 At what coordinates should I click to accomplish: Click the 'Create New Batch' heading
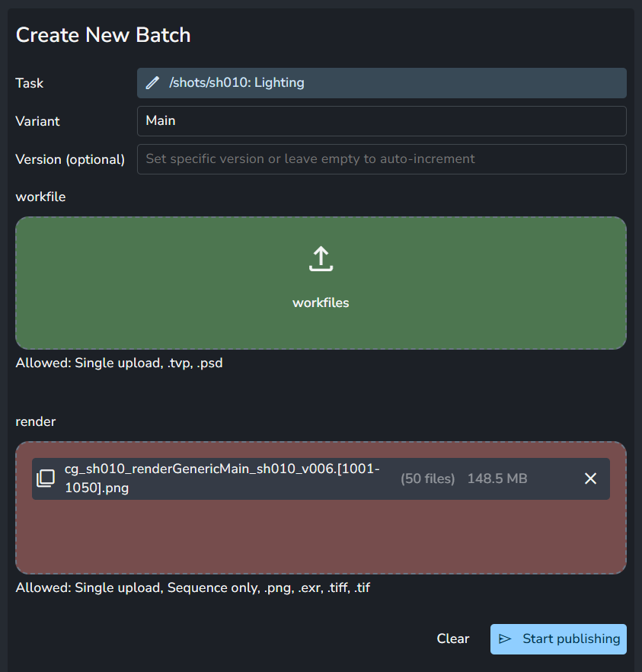pyautogui.click(x=103, y=35)
